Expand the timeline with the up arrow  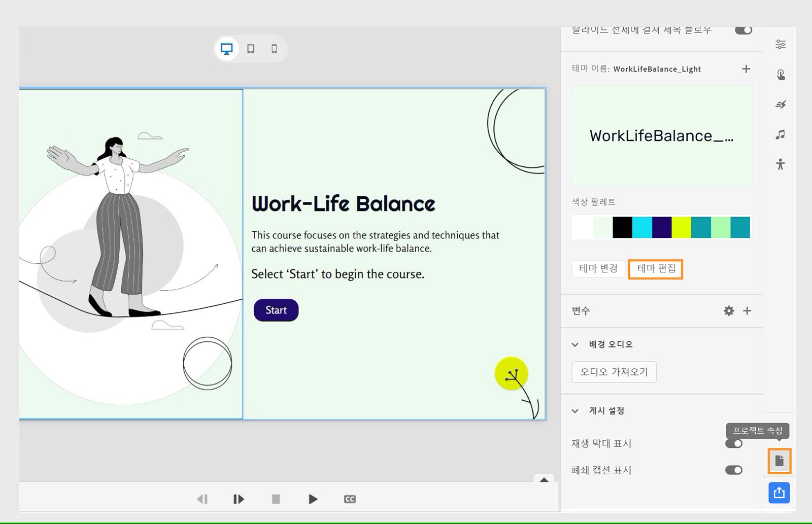point(544,480)
